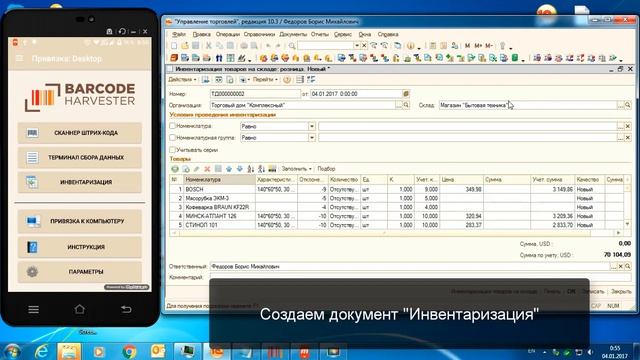Screen dimensions: 640x360
Task: Open the Правка menu
Action: (202, 34)
